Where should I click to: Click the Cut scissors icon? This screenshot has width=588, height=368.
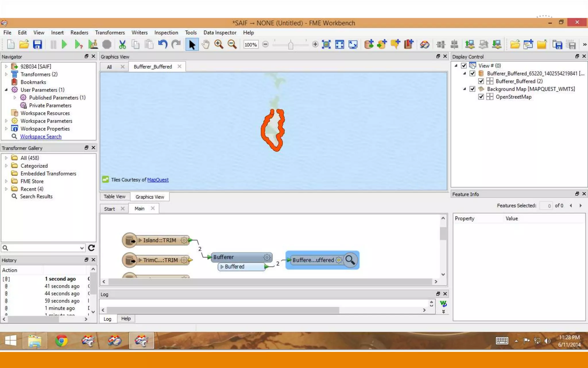point(122,44)
